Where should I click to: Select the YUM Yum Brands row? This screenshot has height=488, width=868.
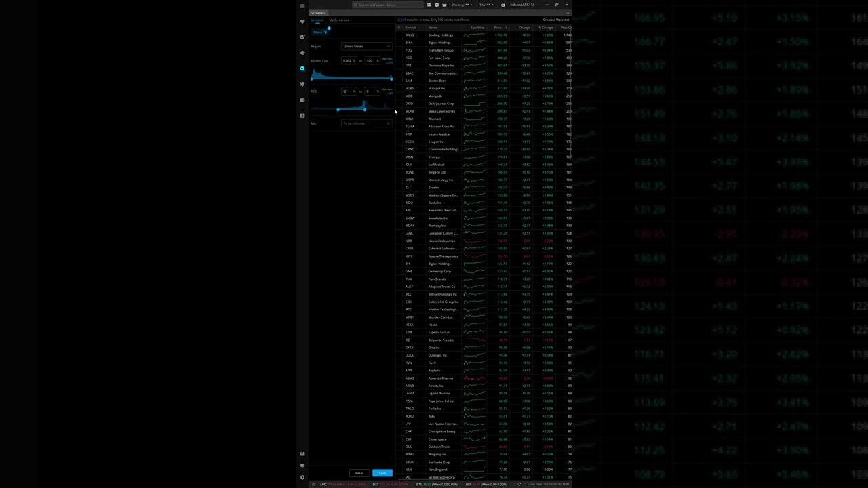[484, 279]
